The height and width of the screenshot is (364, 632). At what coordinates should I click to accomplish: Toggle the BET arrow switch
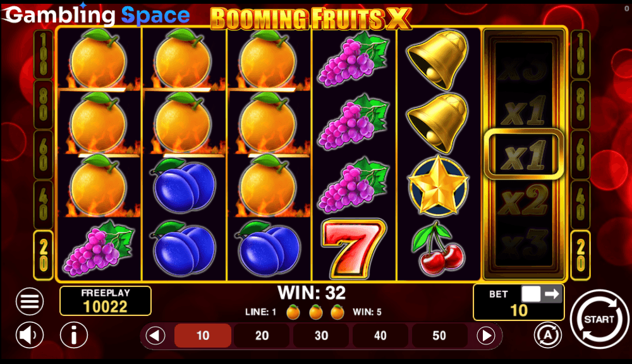[x=541, y=294]
